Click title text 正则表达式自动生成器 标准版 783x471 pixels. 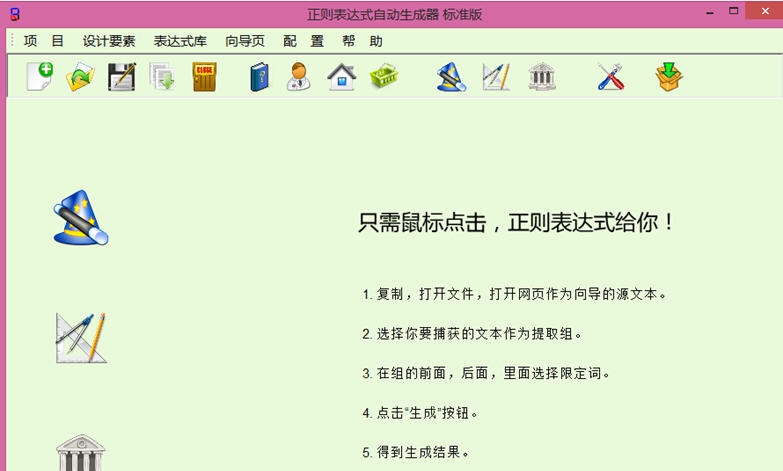(x=394, y=14)
